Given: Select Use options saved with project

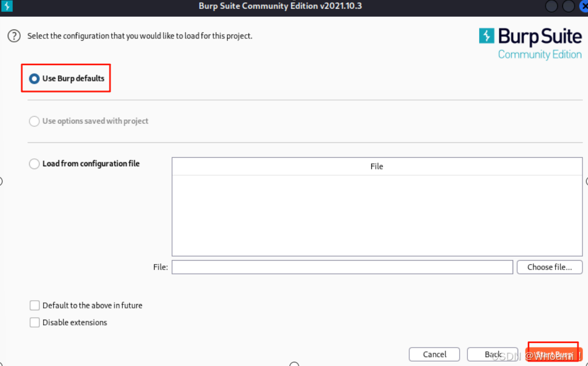Looking at the screenshot, I should tap(34, 121).
